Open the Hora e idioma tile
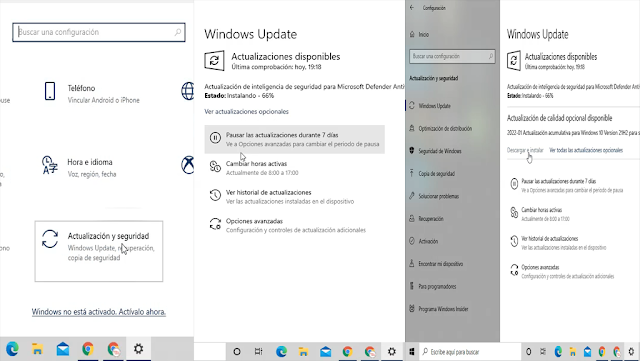The height and width of the screenshot is (361, 640). 80,167
